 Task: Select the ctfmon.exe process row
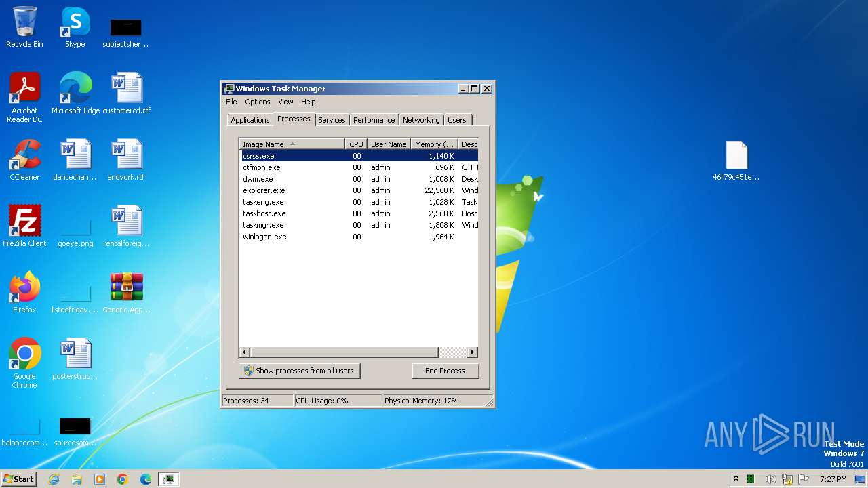click(359, 167)
